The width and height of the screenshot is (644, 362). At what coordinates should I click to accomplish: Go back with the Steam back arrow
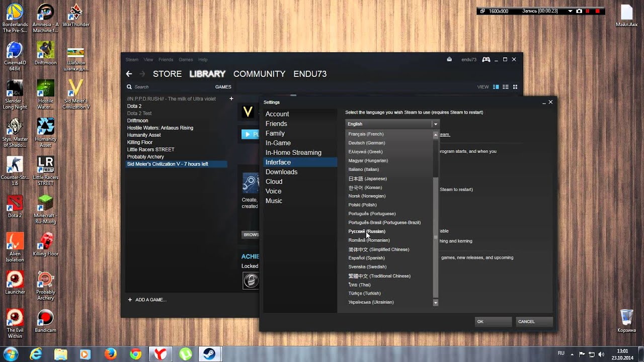[x=129, y=74]
